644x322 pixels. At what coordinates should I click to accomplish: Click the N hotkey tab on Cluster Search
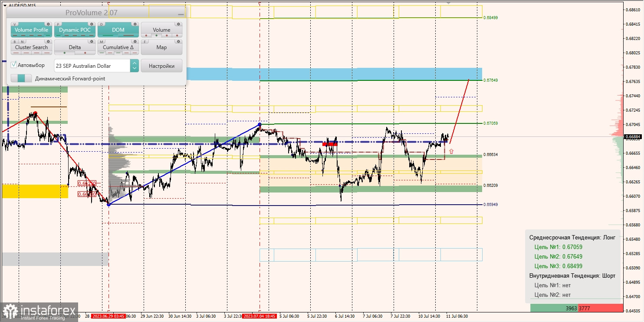22,41
